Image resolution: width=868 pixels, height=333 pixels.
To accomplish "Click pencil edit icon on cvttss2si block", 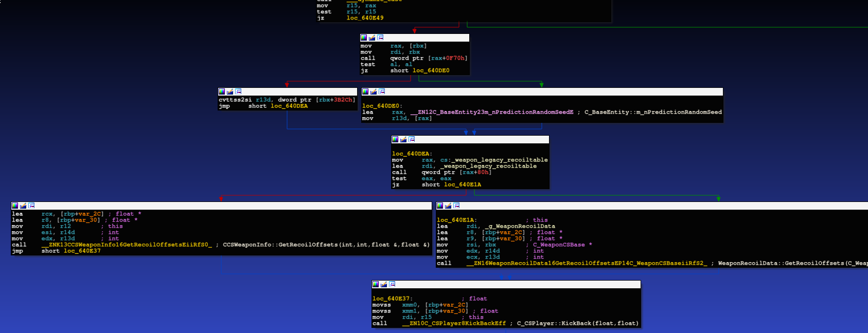I will click(x=230, y=91).
